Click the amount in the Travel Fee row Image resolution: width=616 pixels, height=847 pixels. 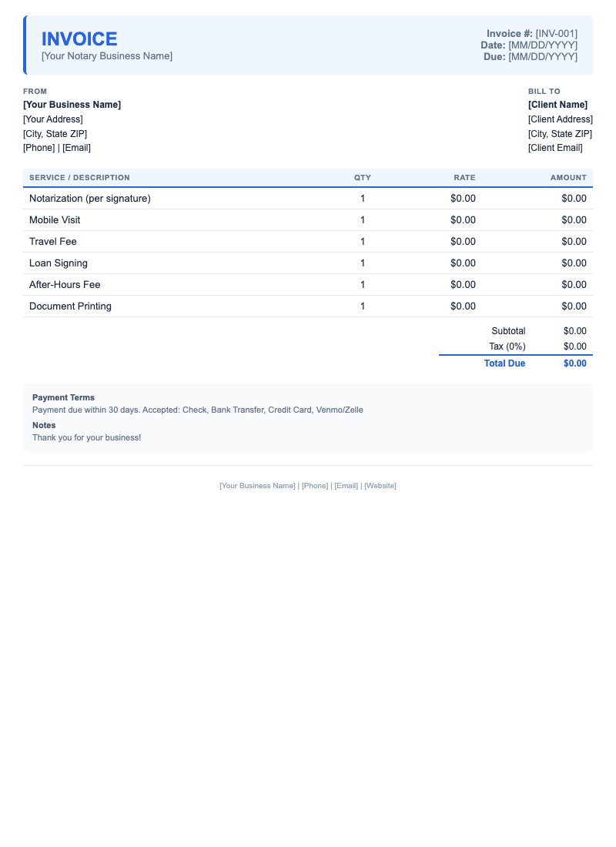point(574,242)
